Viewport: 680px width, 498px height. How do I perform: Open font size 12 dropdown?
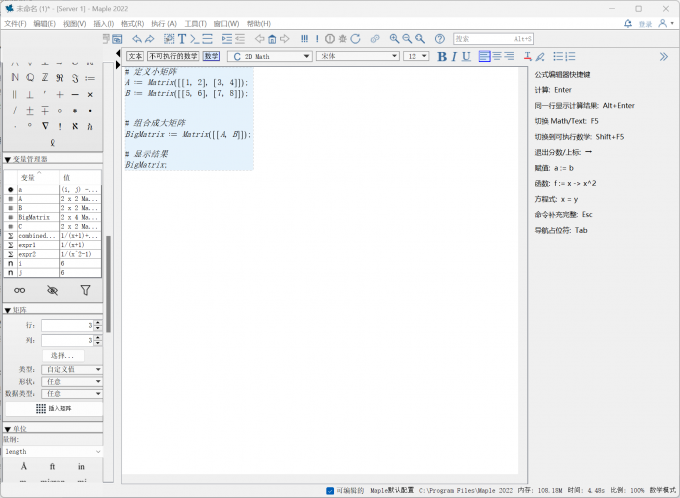[416, 56]
